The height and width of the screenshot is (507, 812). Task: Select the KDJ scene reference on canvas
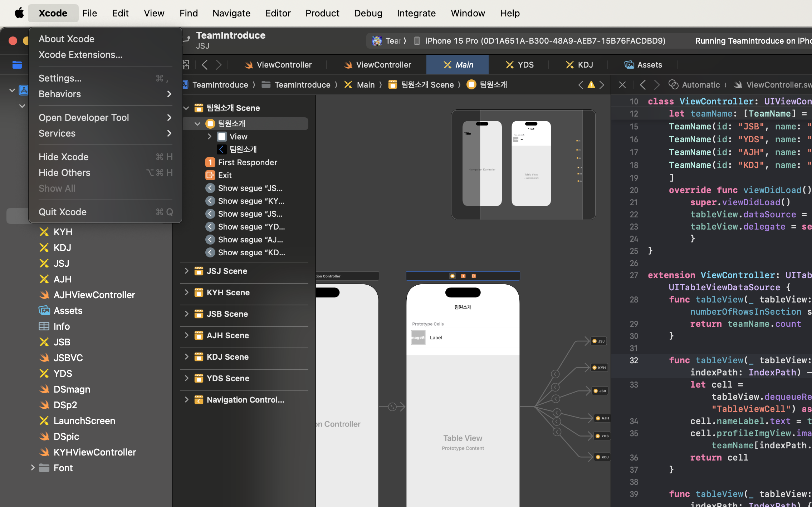tap(602, 457)
